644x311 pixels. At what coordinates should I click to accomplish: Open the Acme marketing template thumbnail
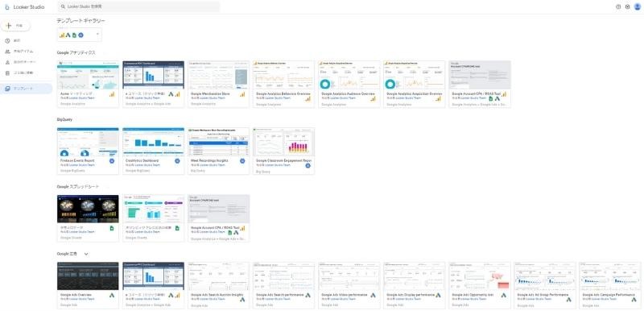[88, 75]
